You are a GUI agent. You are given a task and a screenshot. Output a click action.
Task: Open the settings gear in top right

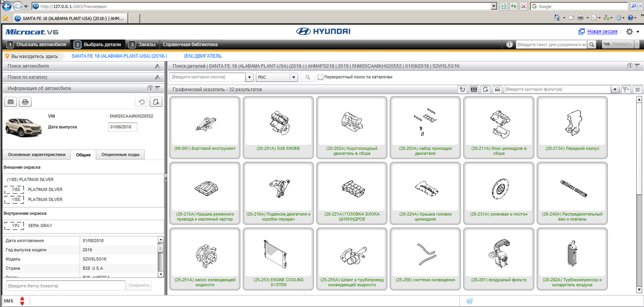point(630,32)
